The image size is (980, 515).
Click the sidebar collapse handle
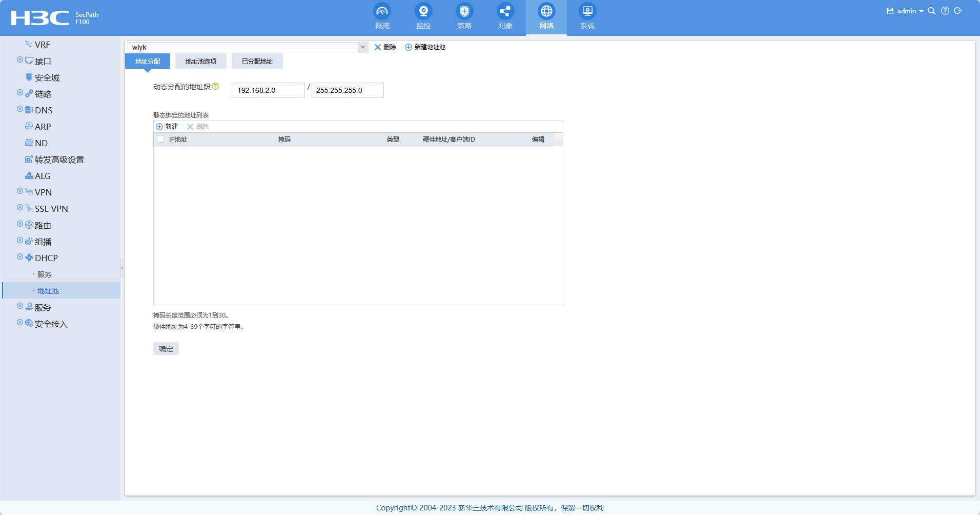(122, 267)
